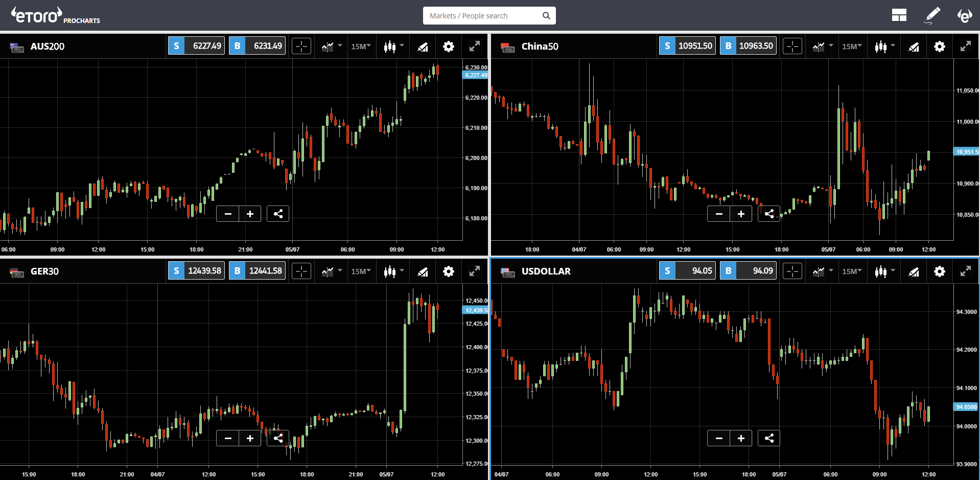Screen dimensions: 980x480
Task: Zoom out on the AUS200 chart
Action: point(228,214)
